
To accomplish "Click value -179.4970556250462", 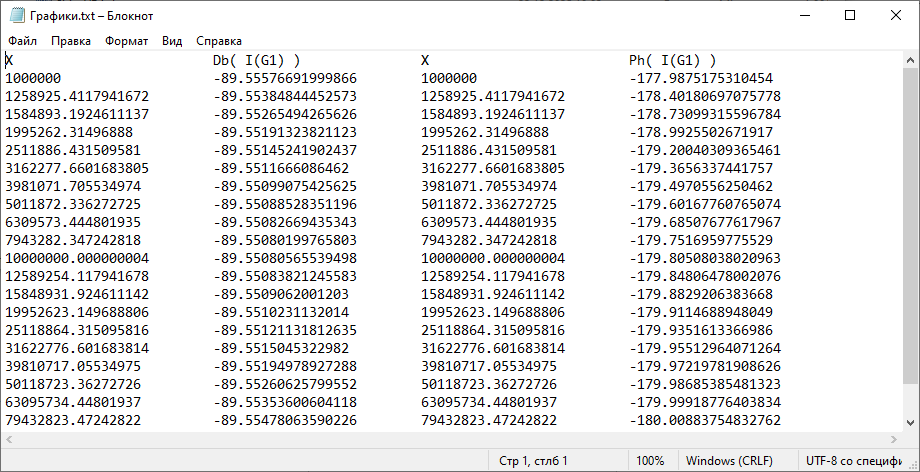I will 701,186.
